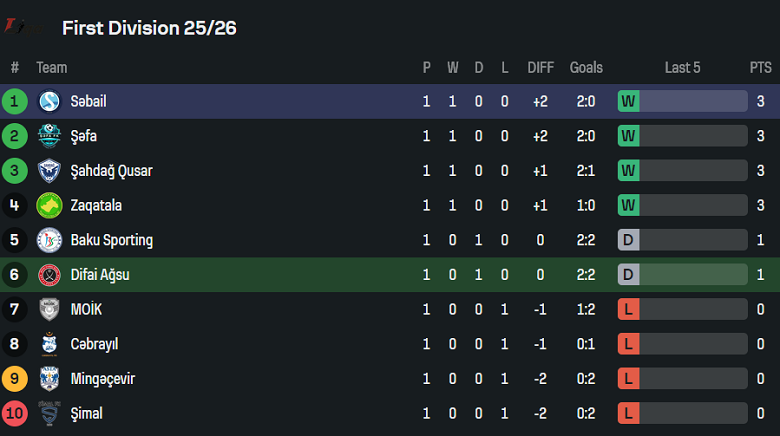Click the MOİK team crest
This screenshot has width=780, height=436.
coord(49,309)
